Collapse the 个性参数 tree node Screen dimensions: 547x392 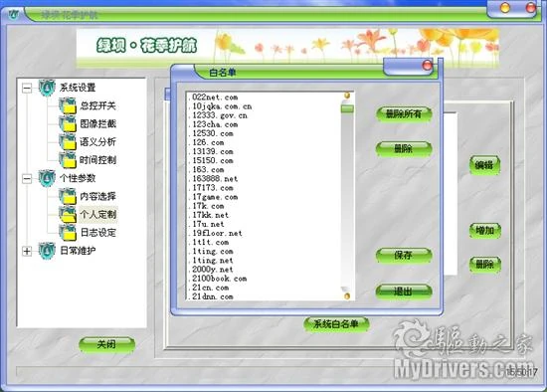(x=27, y=179)
